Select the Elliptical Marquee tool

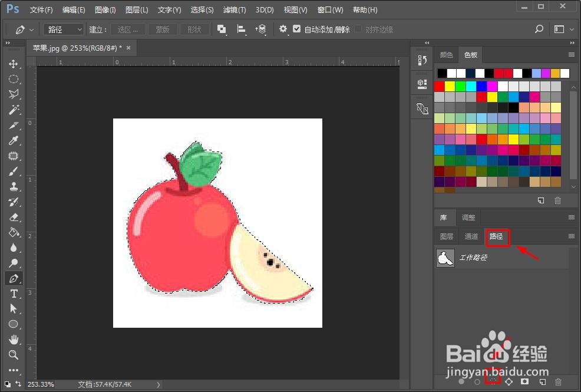coord(14,79)
